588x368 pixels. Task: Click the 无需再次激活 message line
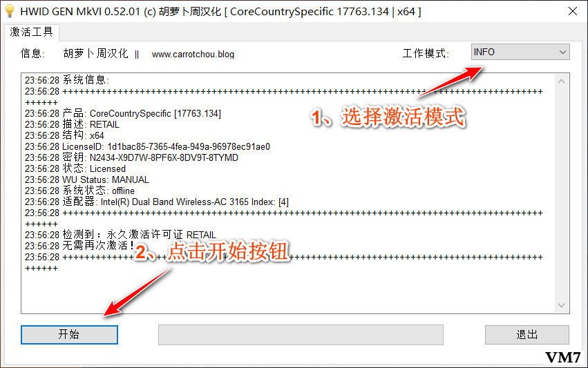click(x=80, y=246)
